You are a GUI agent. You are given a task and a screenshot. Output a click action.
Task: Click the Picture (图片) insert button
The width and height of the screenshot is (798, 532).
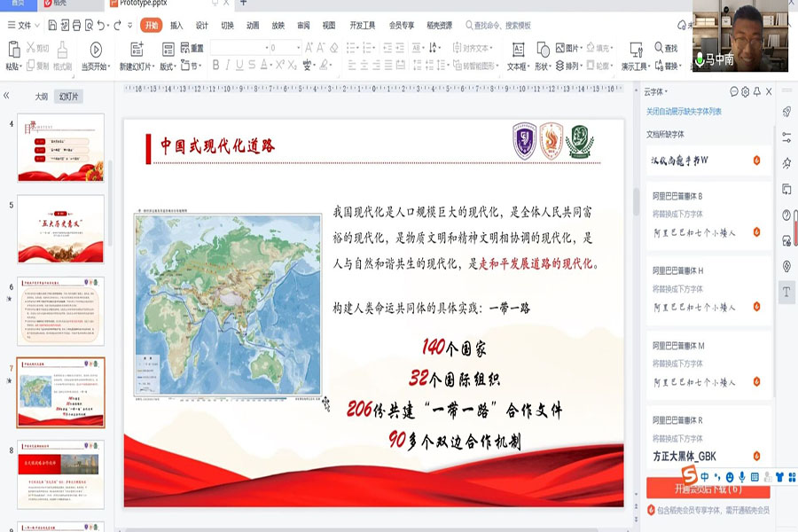pyautogui.click(x=568, y=48)
